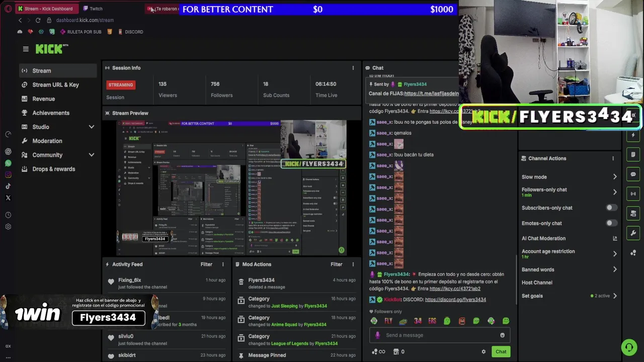Image resolution: width=644 pixels, height=362 pixels.
Task: Open Followers-only chat options
Action: tap(569, 192)
